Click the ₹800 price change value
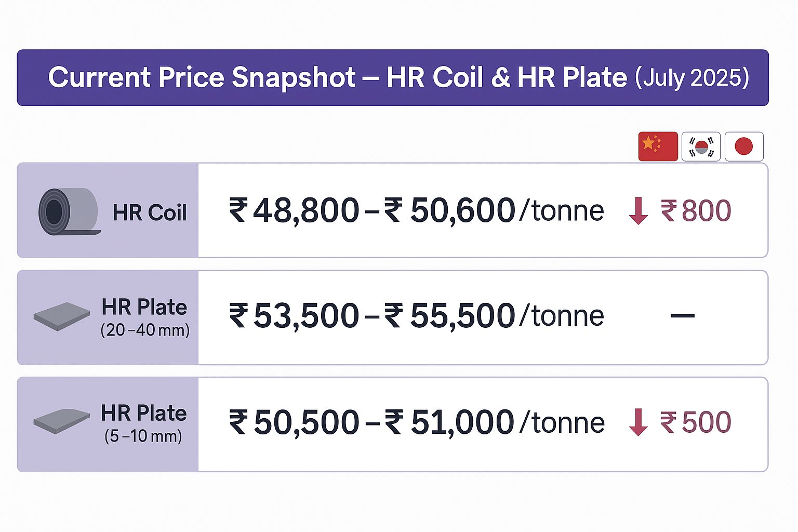 tap(696, 211)
